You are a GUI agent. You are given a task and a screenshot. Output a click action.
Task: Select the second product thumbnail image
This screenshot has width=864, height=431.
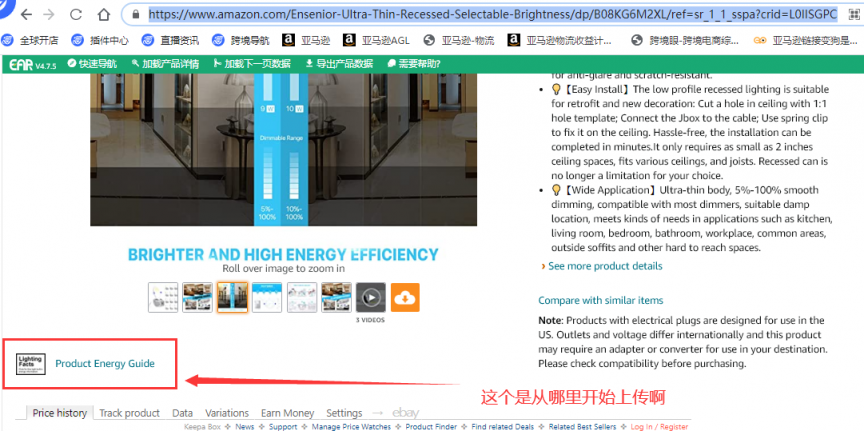[197, 298]
